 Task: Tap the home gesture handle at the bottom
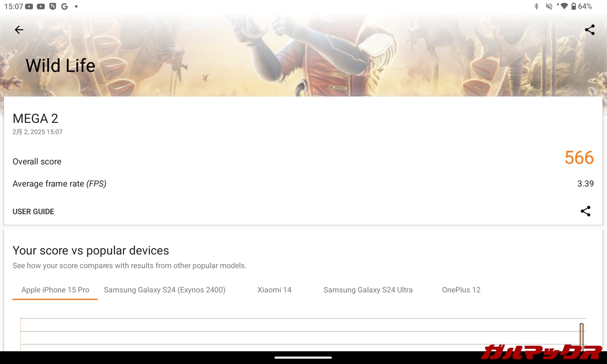303,357
